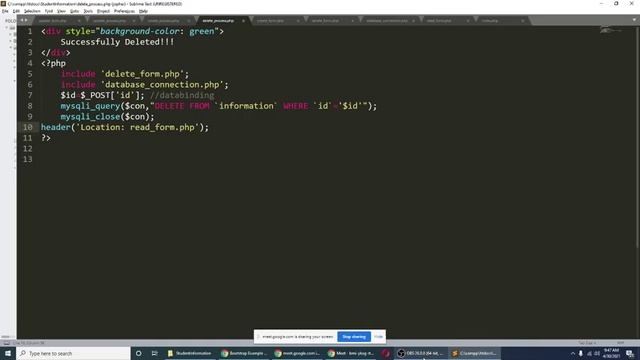The image size is (640, 360).
Task: Click line number 1 in gutter
Action: tap(30, 31)
